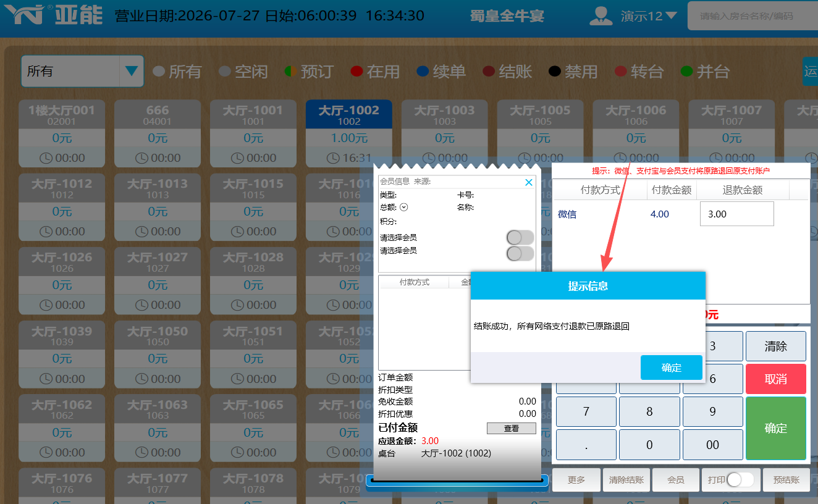Confirm the 提示信息 dialog with 确定

pos(672,367)
